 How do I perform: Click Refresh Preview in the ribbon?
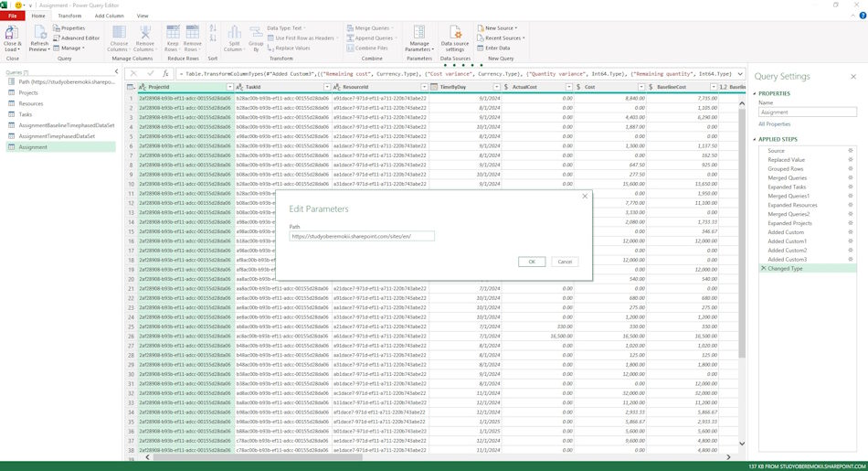point(40,38)
